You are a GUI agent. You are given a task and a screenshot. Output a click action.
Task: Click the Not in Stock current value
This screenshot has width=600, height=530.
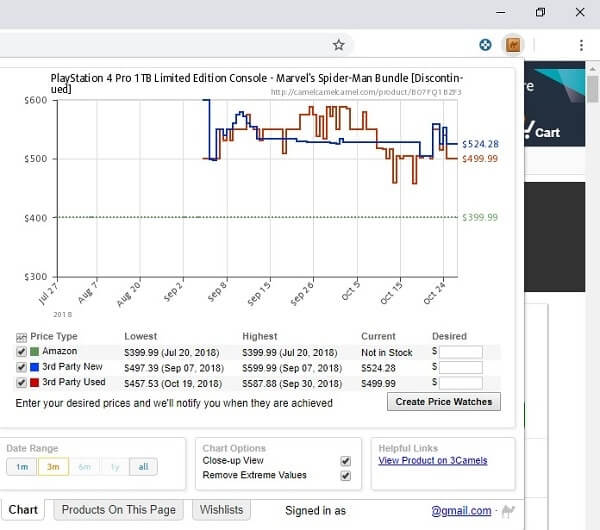pyautogui.click(x=386, y=352)
